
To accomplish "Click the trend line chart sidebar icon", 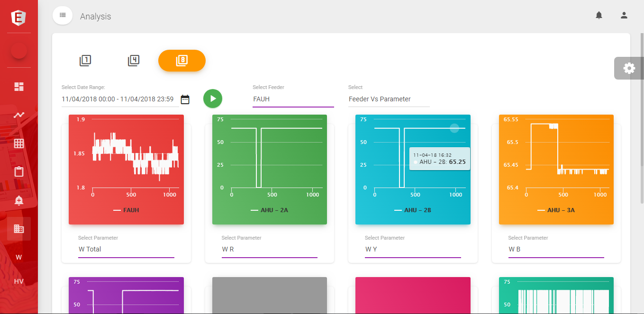I will 19,115.
